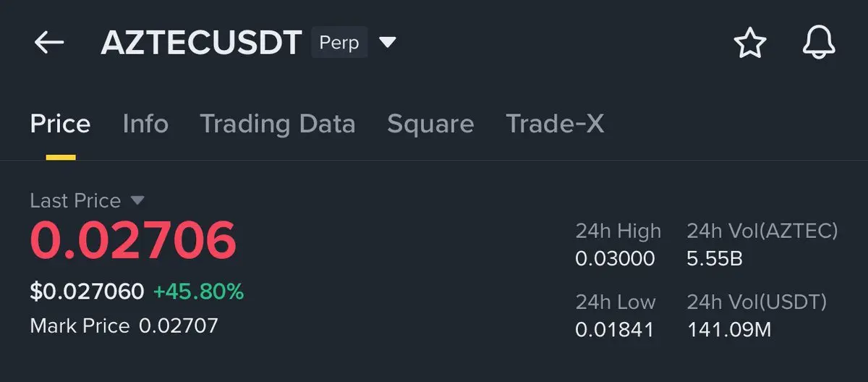Tap the +45.80% change percentage

(198, 292)
